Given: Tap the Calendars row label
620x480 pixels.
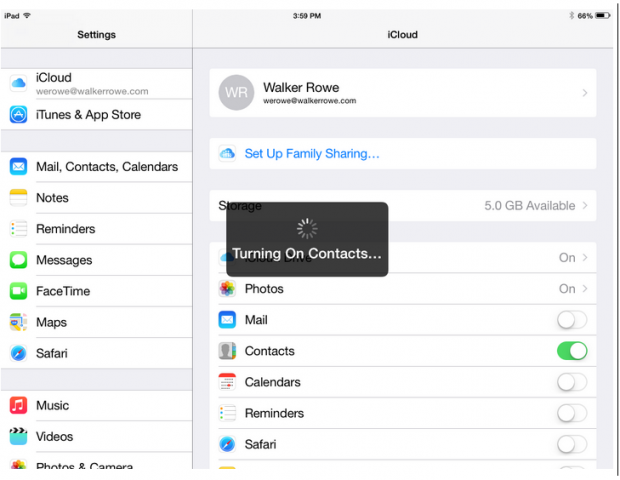Looking at the screenshot, I should pos(272,382).
